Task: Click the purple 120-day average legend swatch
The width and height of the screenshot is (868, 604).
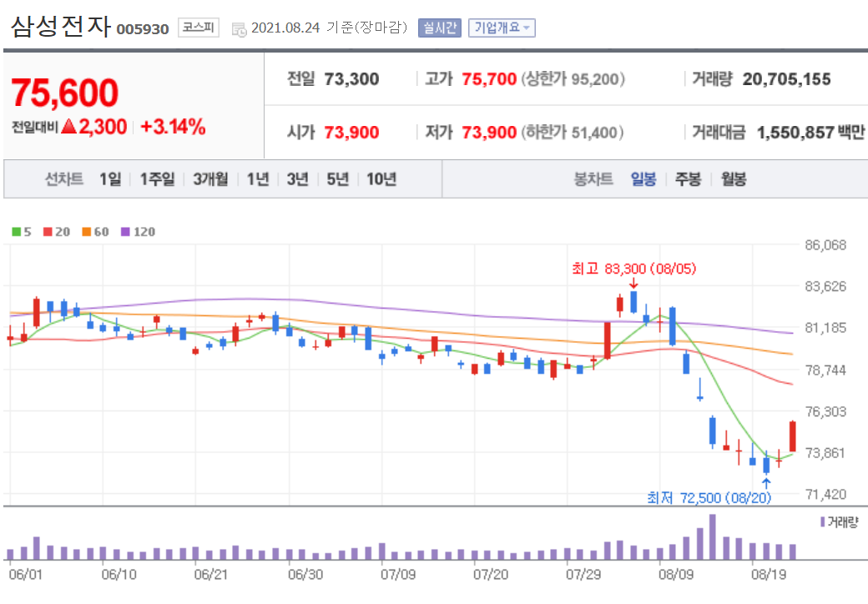Action: click(125, 232)
